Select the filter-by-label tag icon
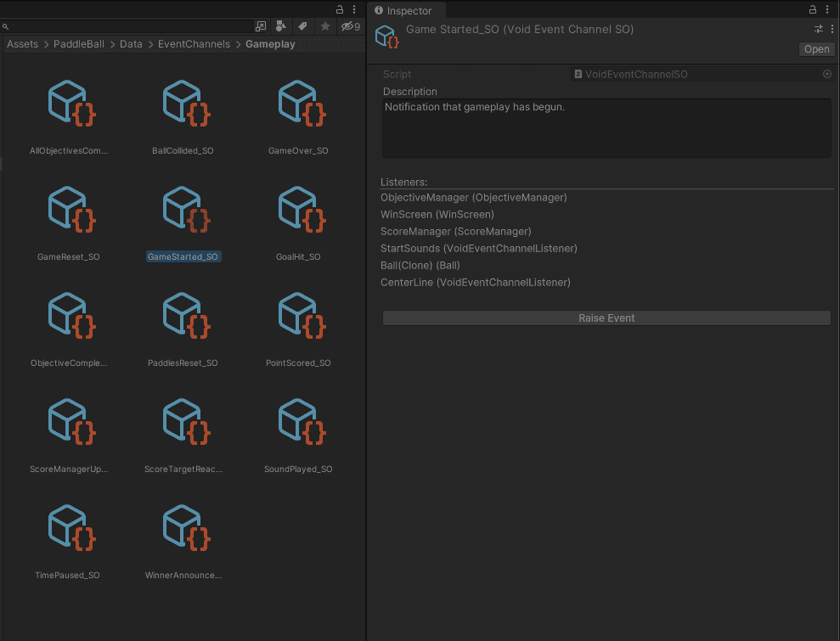 302,26
